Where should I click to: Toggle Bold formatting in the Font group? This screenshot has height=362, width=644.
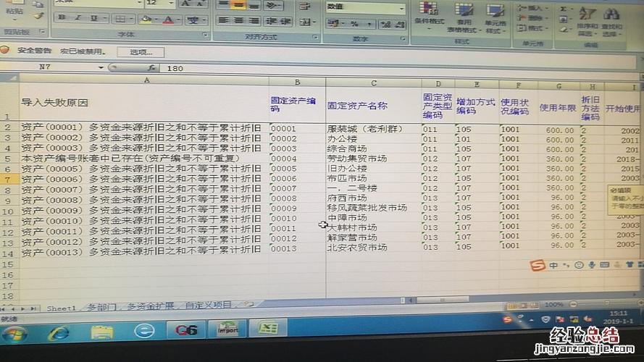62,17
